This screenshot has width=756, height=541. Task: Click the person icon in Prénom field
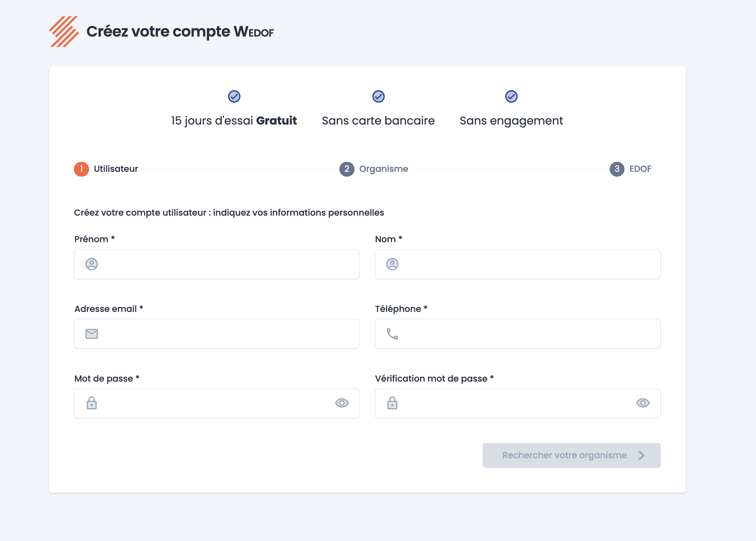(x=91, y=264)
